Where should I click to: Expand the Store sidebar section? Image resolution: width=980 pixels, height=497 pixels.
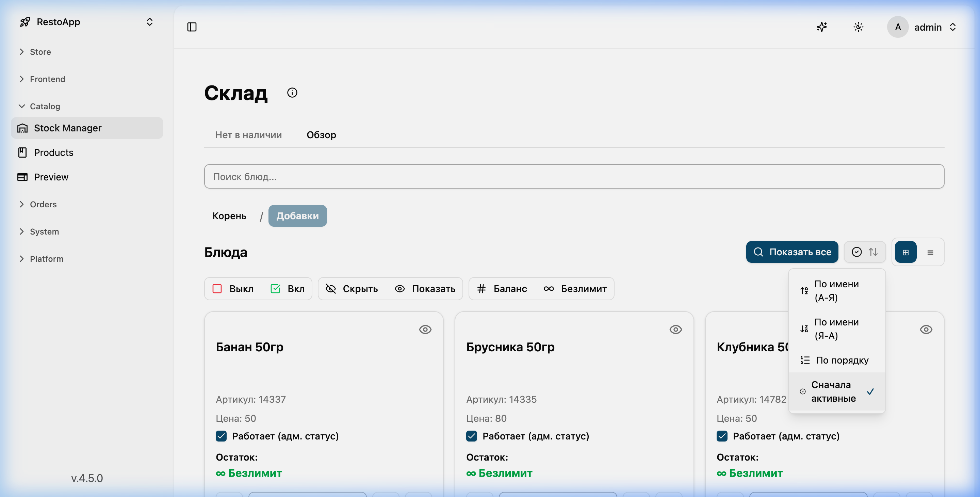click(x=40, y=52)
